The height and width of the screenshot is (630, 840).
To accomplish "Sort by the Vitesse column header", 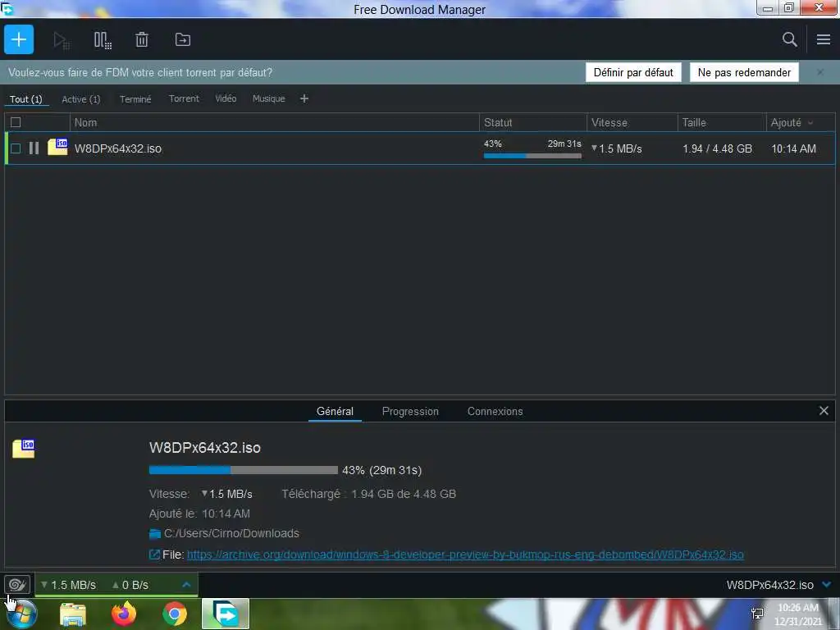I will (x=632, y=123).
